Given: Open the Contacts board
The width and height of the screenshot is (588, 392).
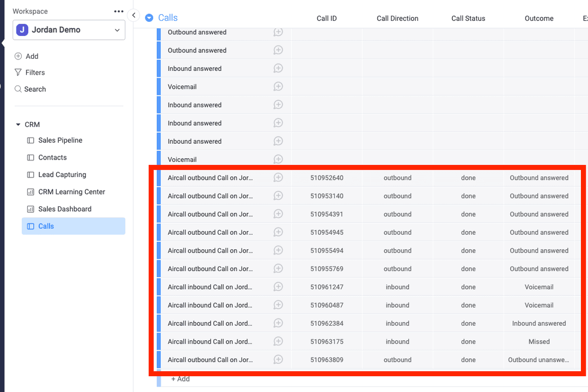Looking at the screenshot, I should click(x=52, y=157).
